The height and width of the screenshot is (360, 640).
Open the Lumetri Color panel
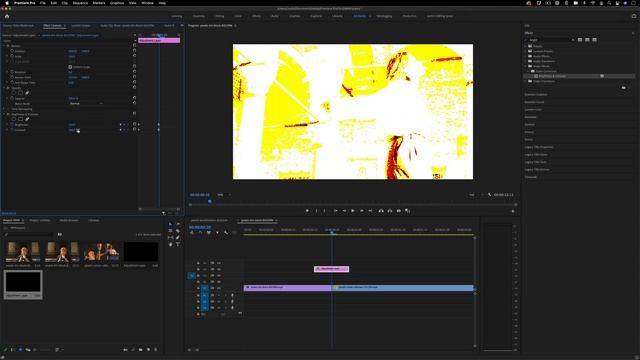[533, 109]
